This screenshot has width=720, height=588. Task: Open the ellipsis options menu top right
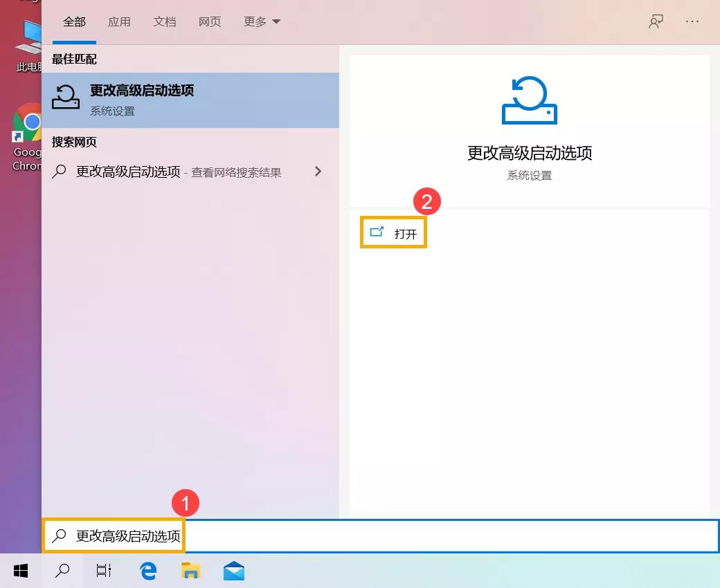coord(692,21)
